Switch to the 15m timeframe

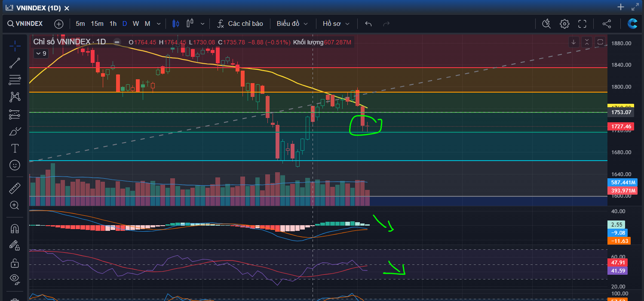tap(97, 24)
